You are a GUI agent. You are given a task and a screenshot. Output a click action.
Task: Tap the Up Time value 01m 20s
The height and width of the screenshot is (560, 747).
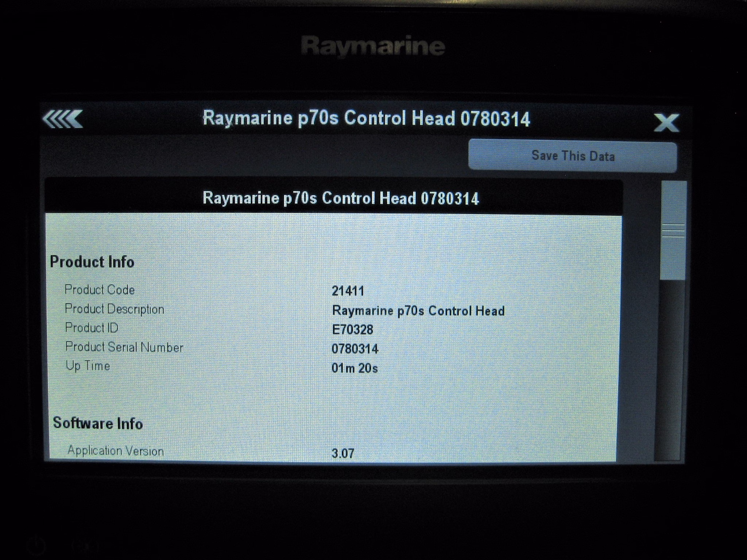coord(355,368)
